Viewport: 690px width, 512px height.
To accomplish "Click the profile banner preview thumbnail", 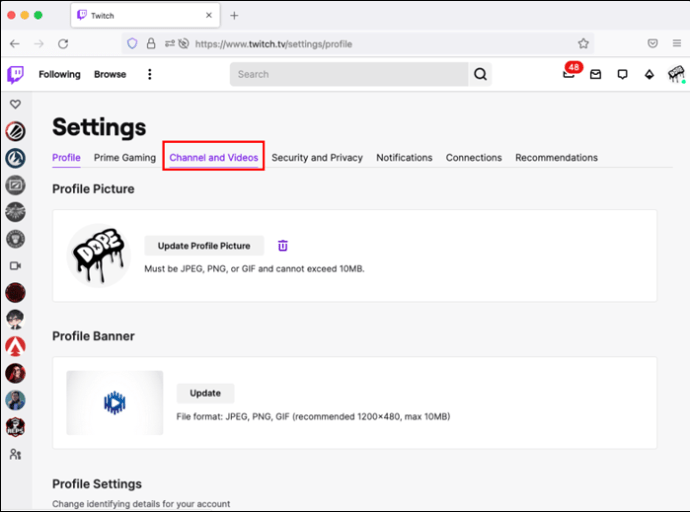I will coord(115,403).
